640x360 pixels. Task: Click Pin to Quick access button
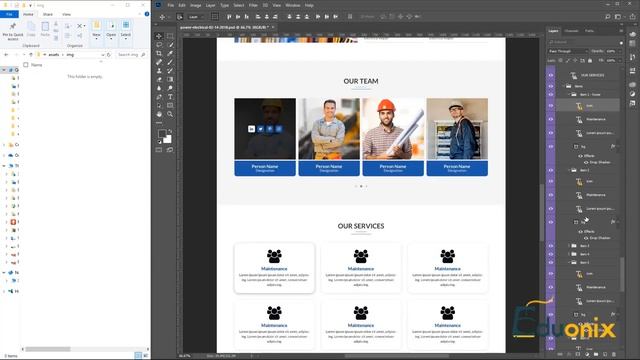click(x=13, y=31)
